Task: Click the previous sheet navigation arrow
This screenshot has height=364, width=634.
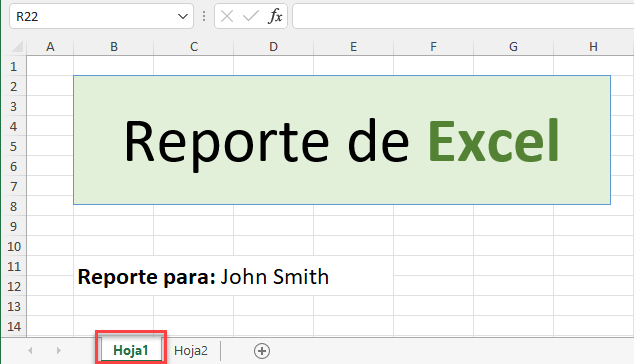Action: tap(30, 351)
